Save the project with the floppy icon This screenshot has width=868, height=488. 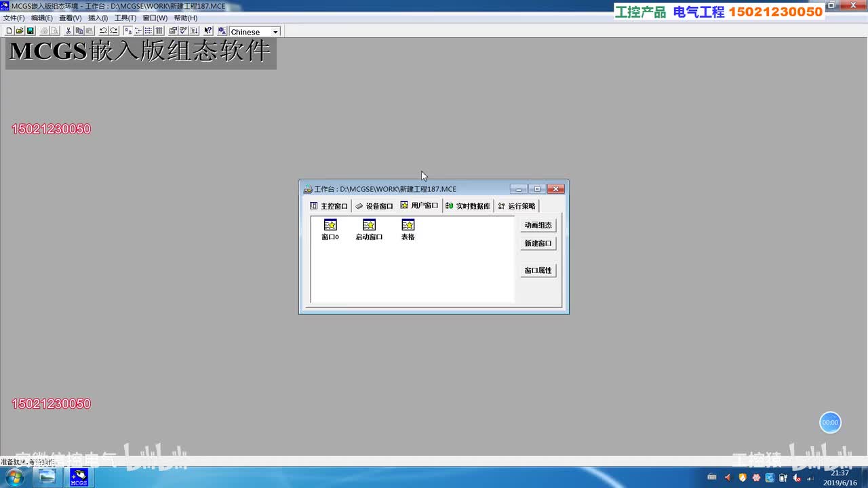31,31
